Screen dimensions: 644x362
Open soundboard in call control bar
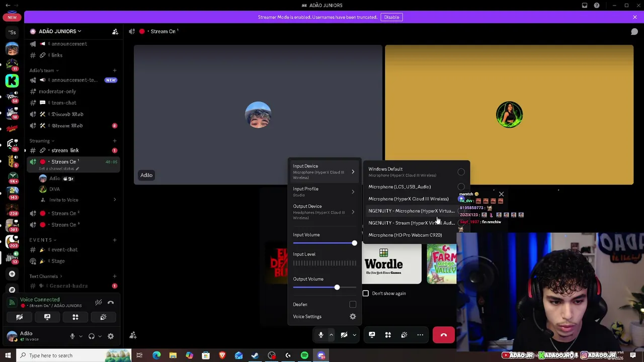(x=404, y=335)
